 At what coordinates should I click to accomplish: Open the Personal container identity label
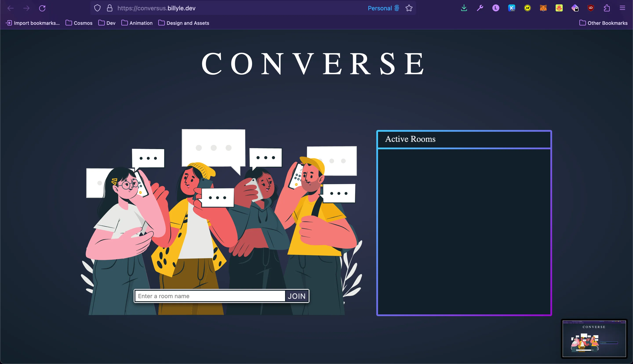384,8
